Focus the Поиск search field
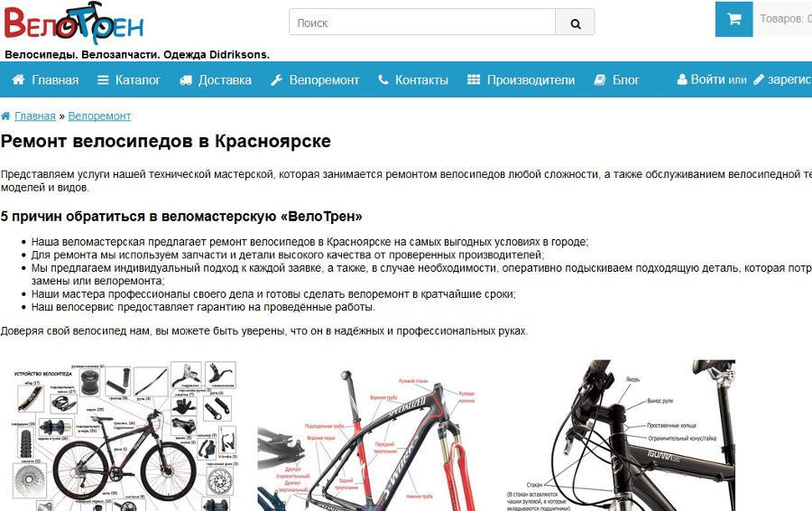Image resolution: width=812 pixels, height=511 pixels. pyautogui.click(x=422, y=23)
